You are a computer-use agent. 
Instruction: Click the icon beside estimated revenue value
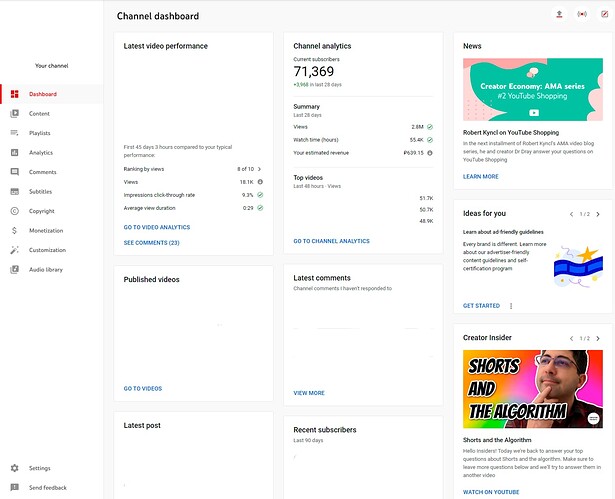pyautogui.click(x=430, y=153)
